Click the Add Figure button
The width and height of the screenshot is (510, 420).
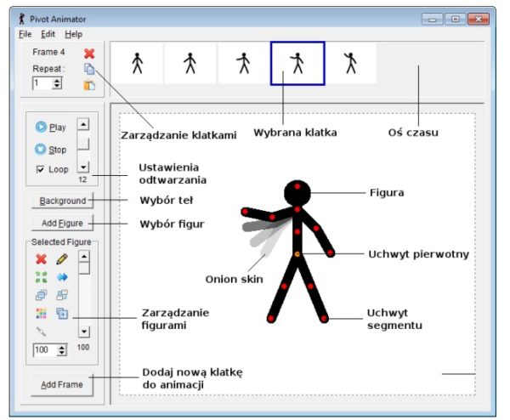pyautogui.click(x=63, y=224)
